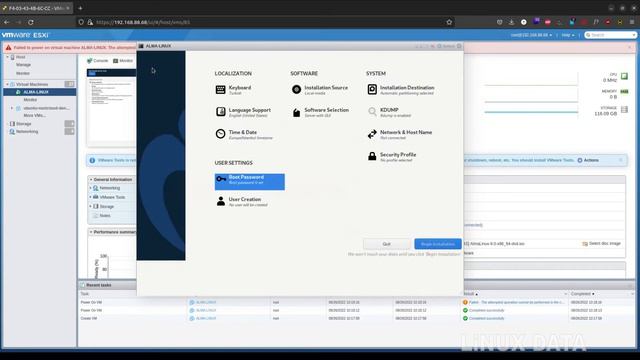The image size is (640, 360).
Task: Click Virtual Machines count badge
Action: (x=69, y=84)
